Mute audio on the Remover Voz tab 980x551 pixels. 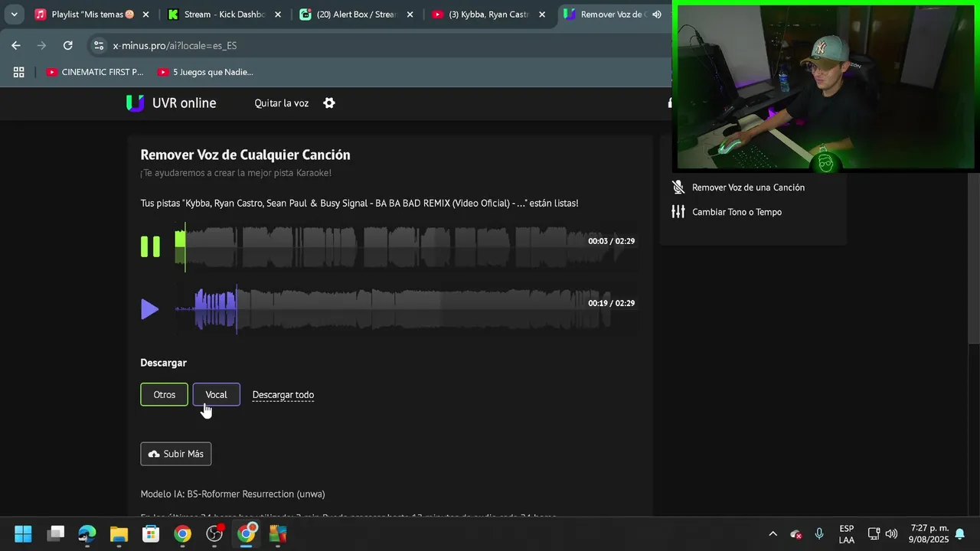pyautogui.click(x=656, y=15)
